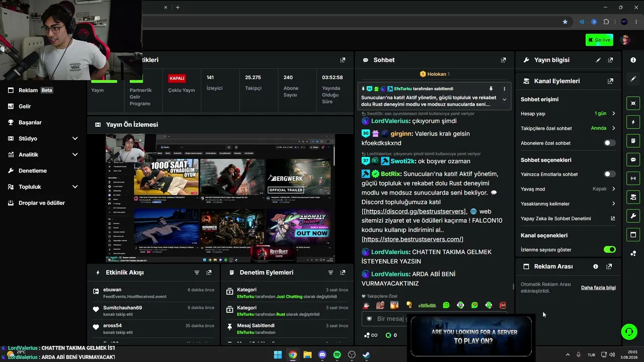Toggle Abonelere özel sohbet switch

[609, 143]
